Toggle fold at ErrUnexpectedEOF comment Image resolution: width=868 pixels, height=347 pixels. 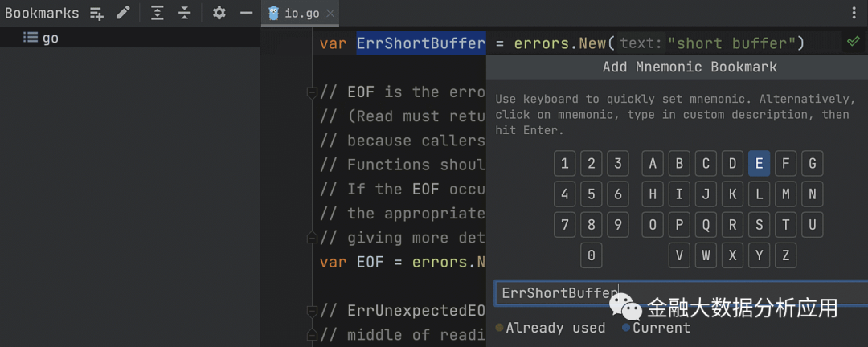coord(312,311)
